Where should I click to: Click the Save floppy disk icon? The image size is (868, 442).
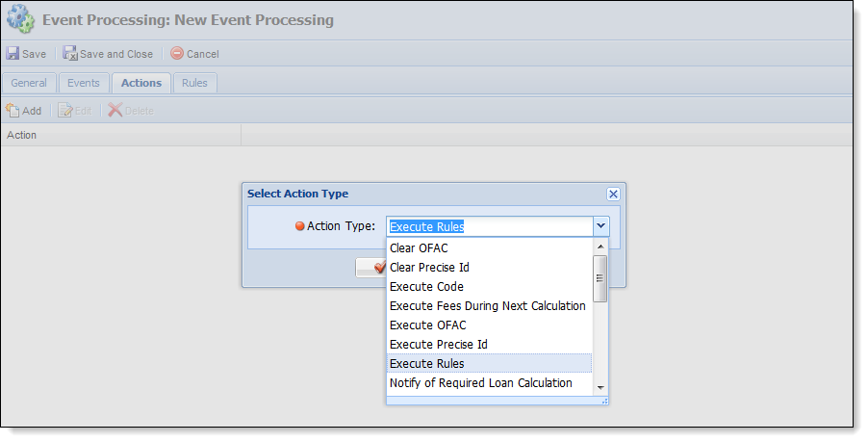pos(13,54)
